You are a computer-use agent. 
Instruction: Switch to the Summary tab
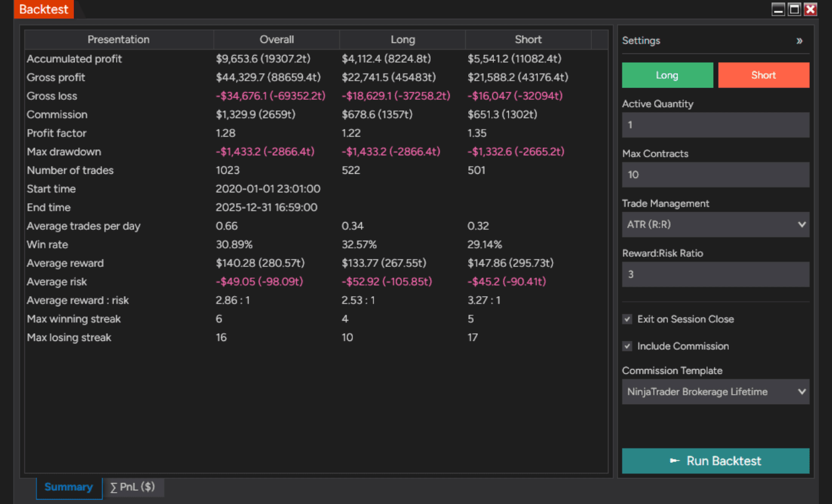69,487
